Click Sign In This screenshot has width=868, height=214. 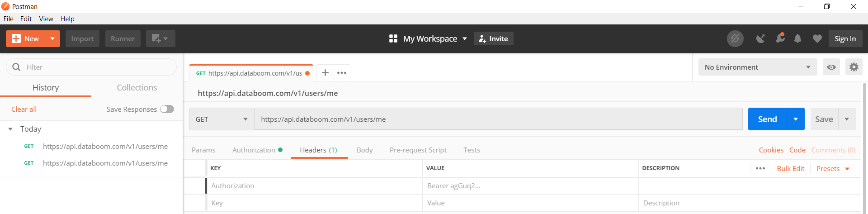click(845, 39)
